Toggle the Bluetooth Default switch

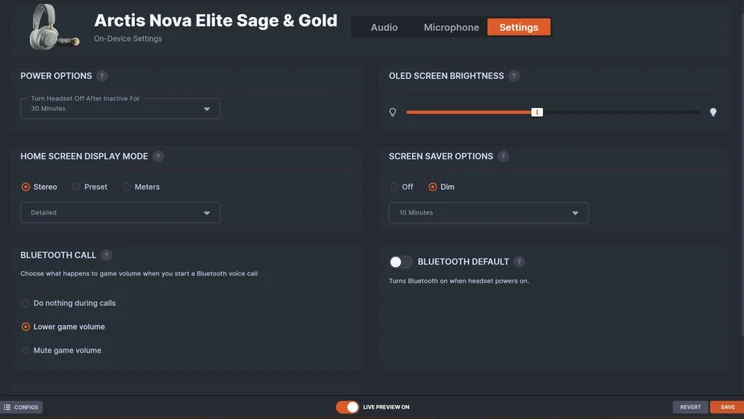click(400, 262)
